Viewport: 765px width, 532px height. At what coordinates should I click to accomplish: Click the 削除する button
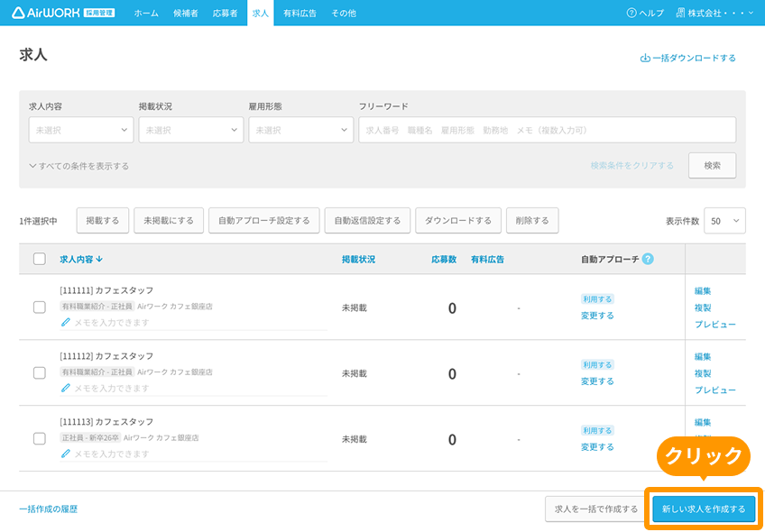(532, 220)
